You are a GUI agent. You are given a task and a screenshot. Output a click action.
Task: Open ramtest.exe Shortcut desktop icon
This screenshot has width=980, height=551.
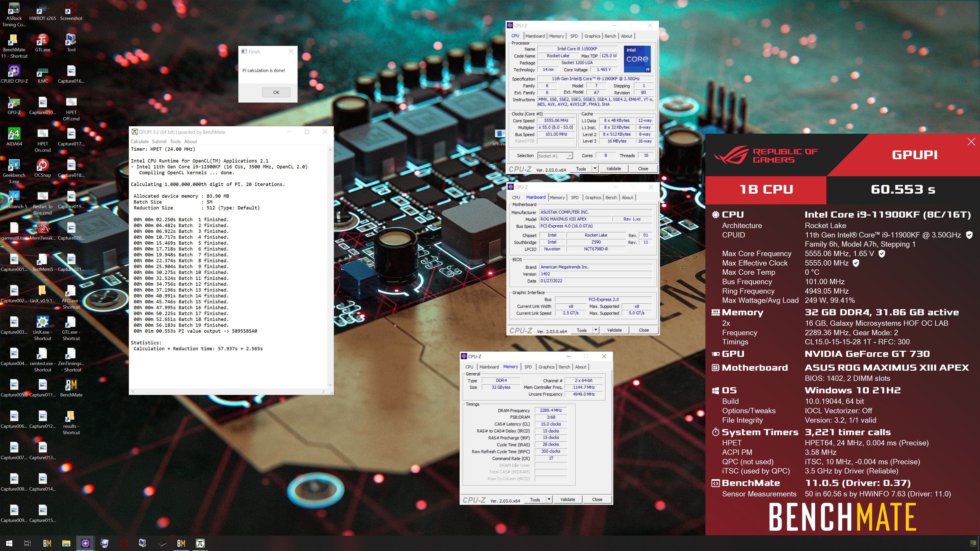tap(43, 360)
